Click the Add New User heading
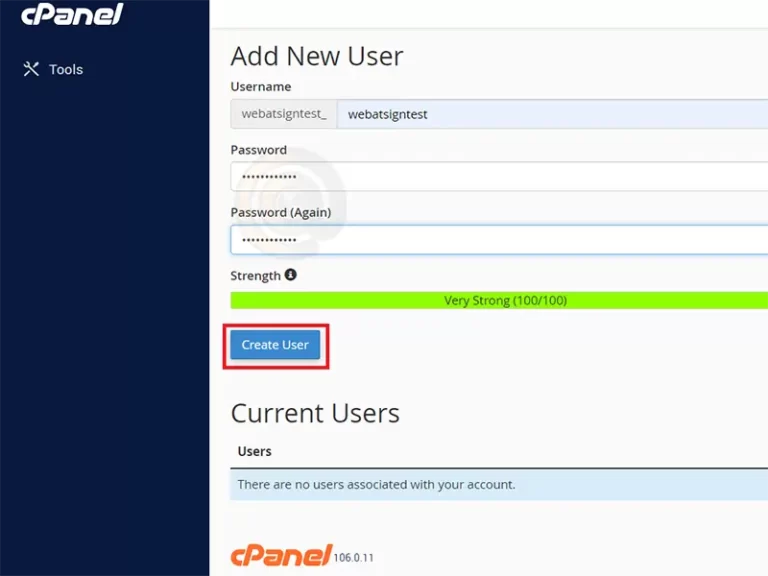This screenshot has height=576, width=768. click(317, 56)
